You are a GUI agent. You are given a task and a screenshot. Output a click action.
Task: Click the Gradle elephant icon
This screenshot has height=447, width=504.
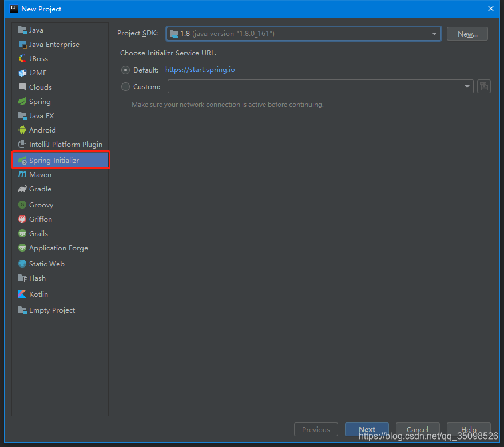coord(22,189)
